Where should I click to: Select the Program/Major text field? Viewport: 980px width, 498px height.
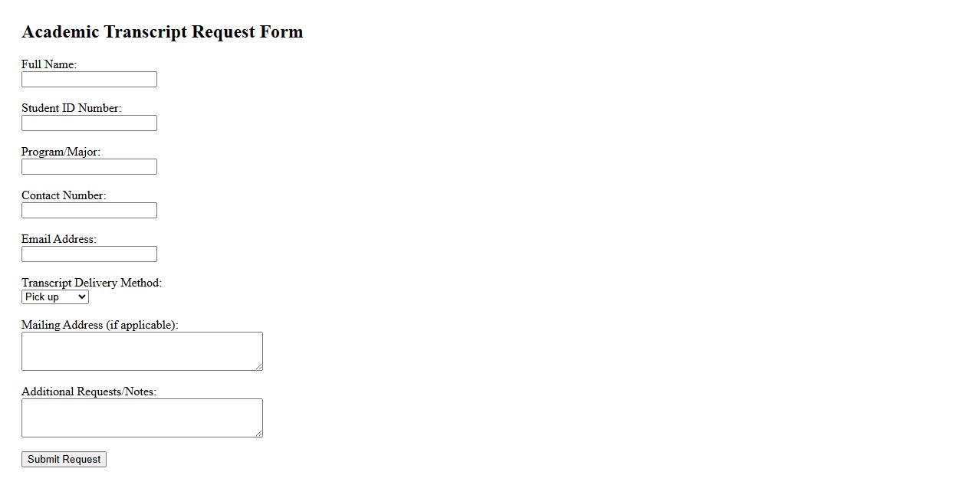(89, 167)
